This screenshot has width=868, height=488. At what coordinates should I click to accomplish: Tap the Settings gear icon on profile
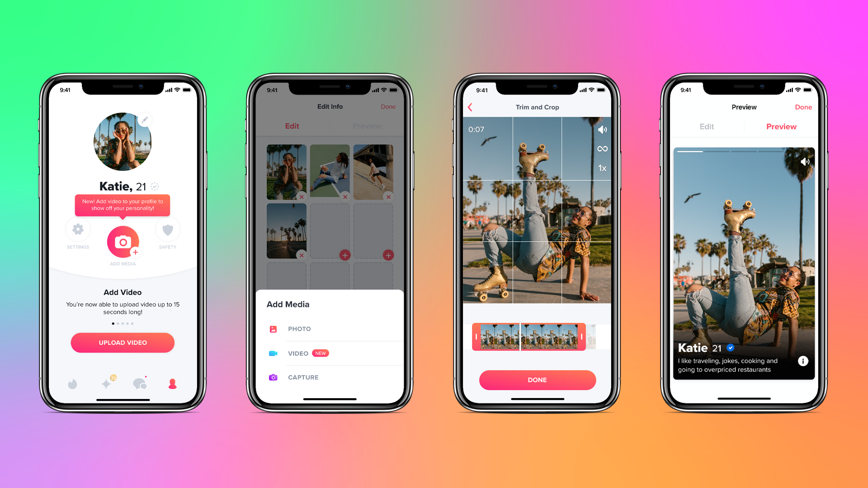tap(79, 232)
